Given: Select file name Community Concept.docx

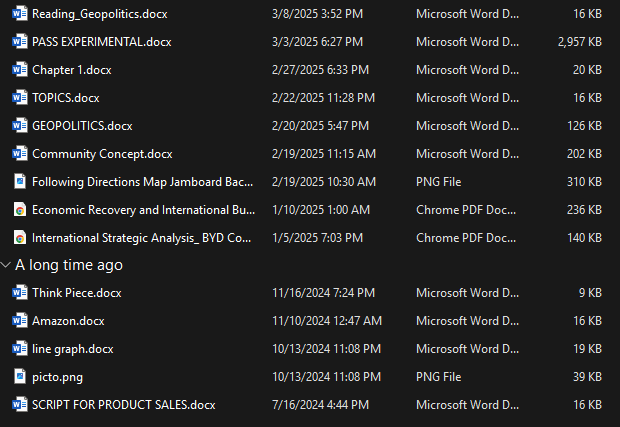Looking at the screenshot, I should (102, 154).
